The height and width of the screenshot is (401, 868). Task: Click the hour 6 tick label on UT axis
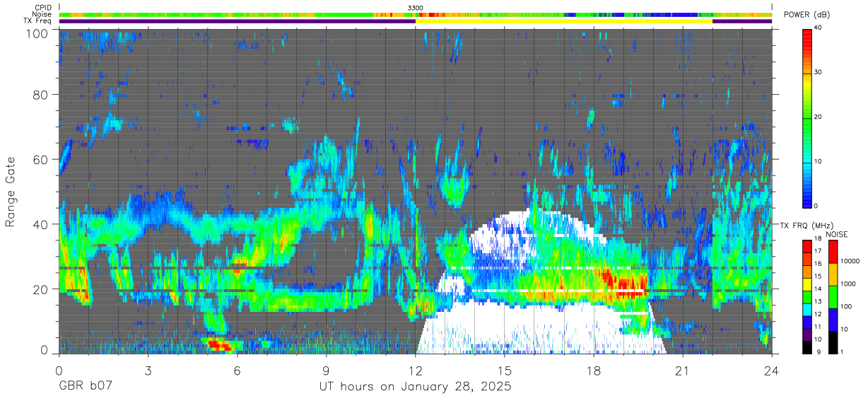pyautogui.click(x=237, y=371)
